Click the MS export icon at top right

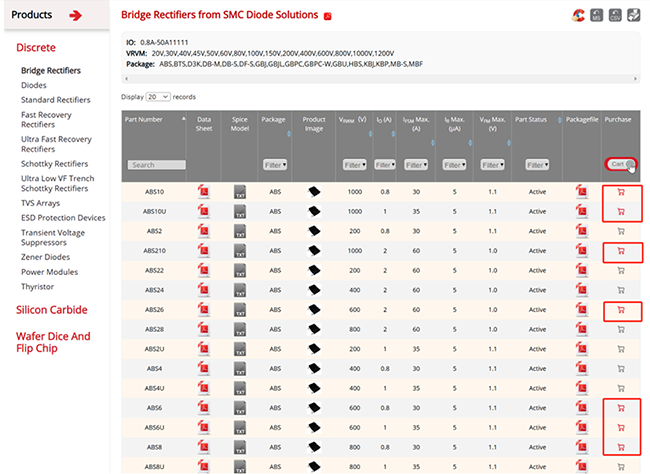point(596,15)
